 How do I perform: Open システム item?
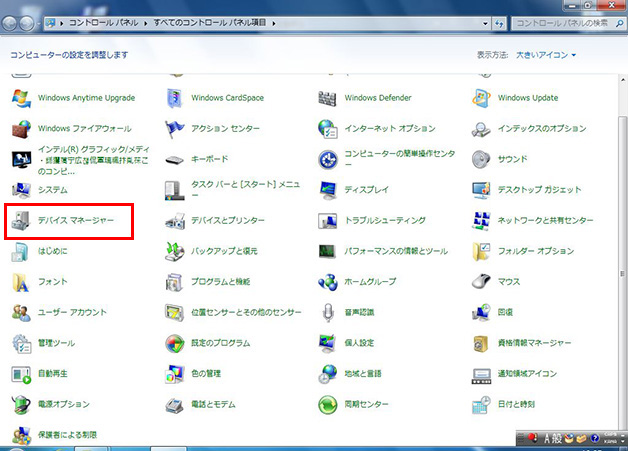point(40,190)
